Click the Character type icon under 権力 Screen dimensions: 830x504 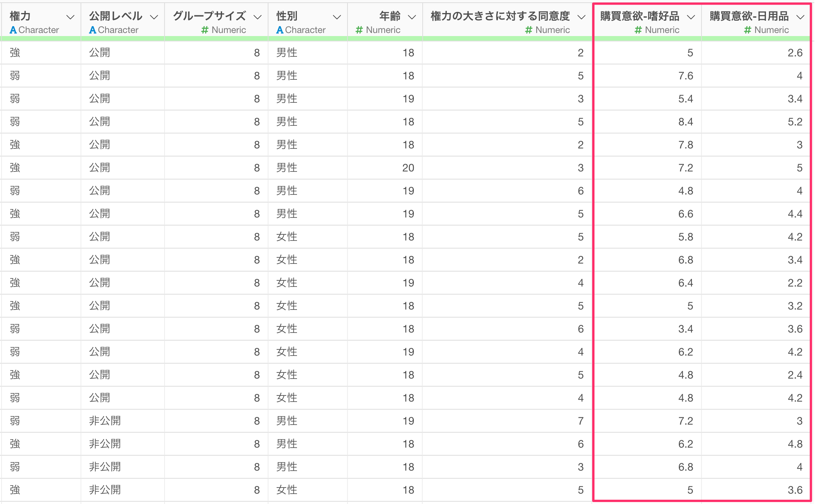[13, 30]
